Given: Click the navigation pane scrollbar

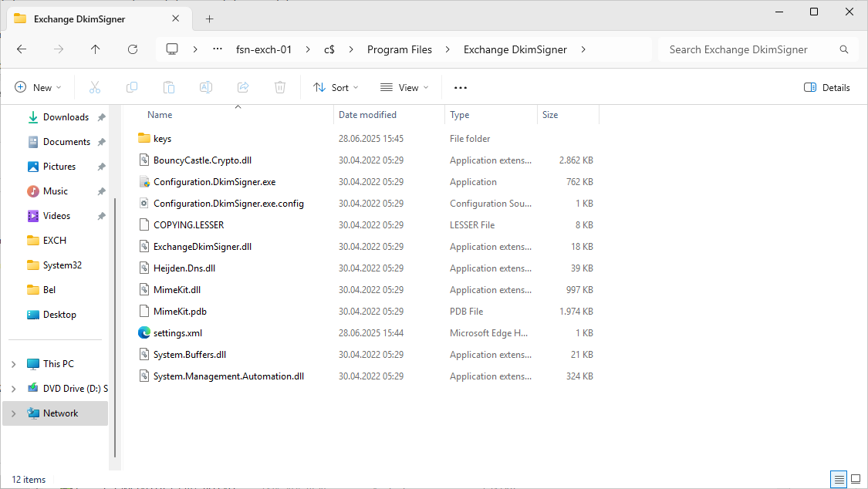Looking at the screenshot, I should tap(115, 326).
